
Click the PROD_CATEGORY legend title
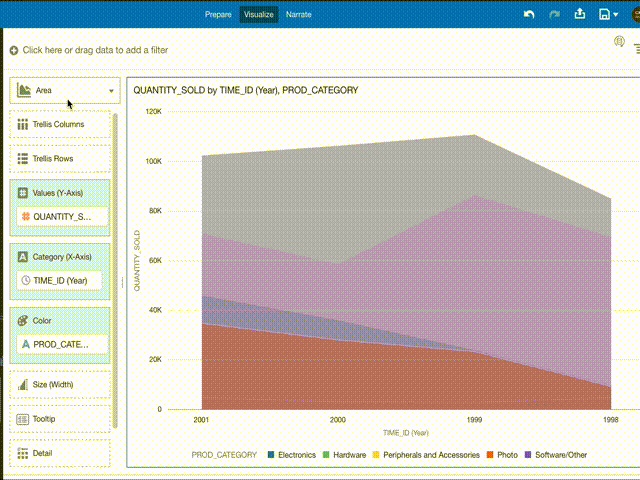tap(224, 455)
